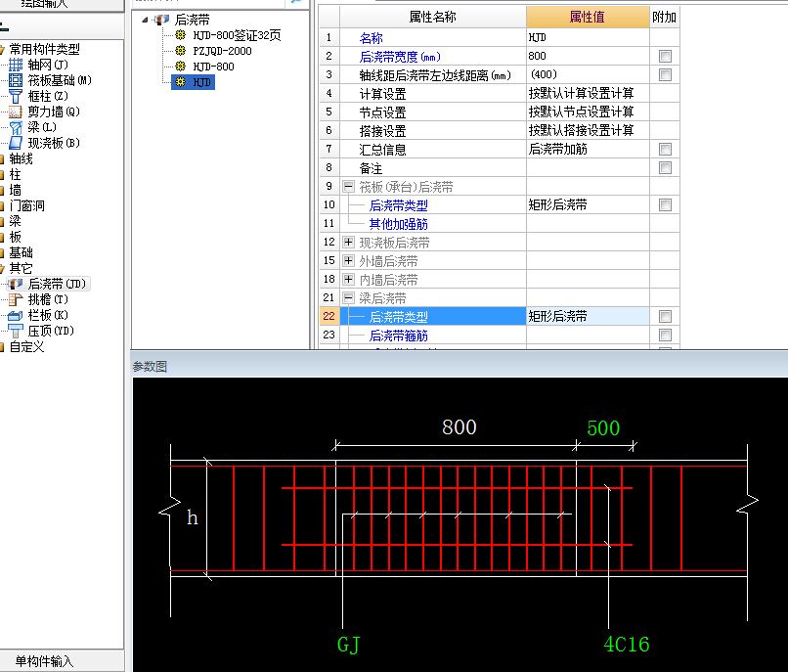Click the 后浇带 (JD) icon in sidebar
Viewport: 788px width, 672px height.
[x=16, y=284]
